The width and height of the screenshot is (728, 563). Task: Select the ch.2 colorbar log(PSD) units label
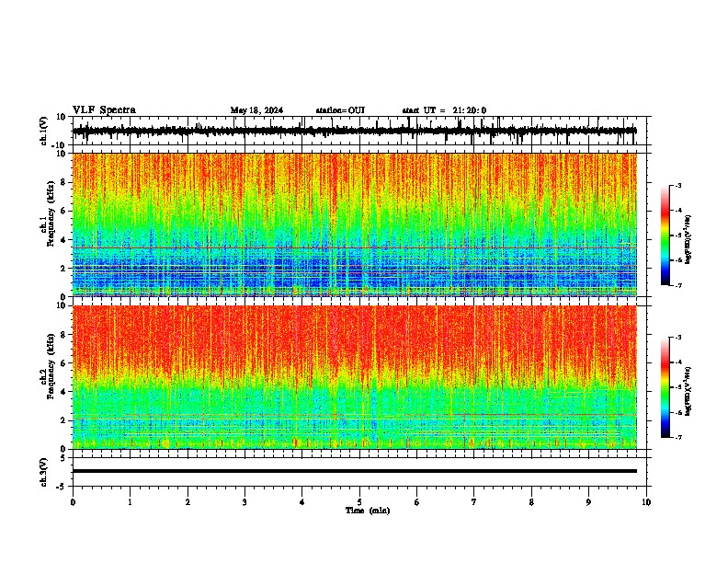click(x=688, y=392)
